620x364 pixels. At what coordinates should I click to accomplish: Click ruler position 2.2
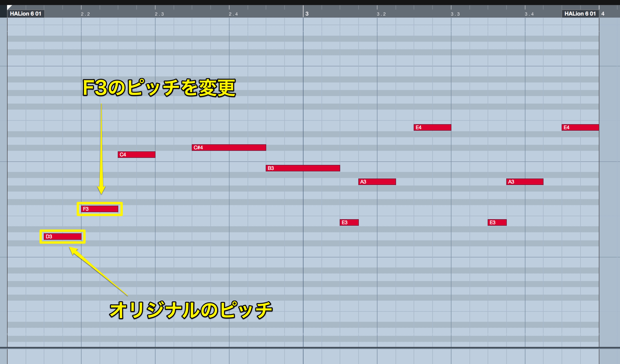click(x=85, y=14)
